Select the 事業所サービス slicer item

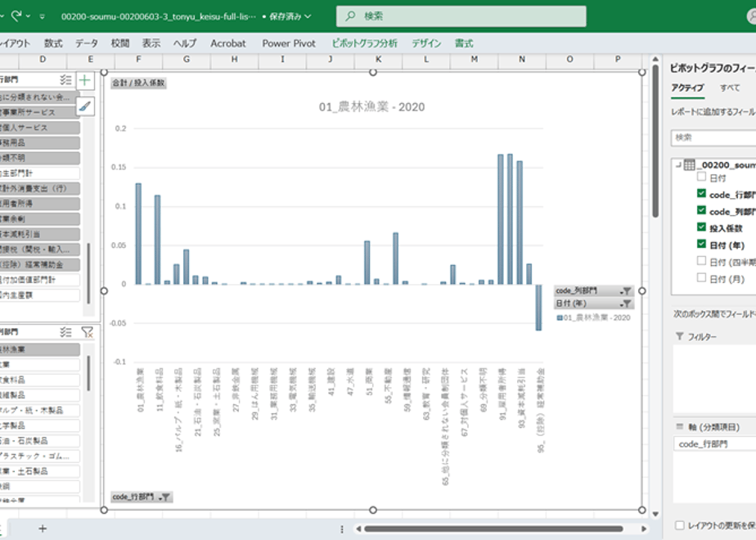(x=39, y=112)
